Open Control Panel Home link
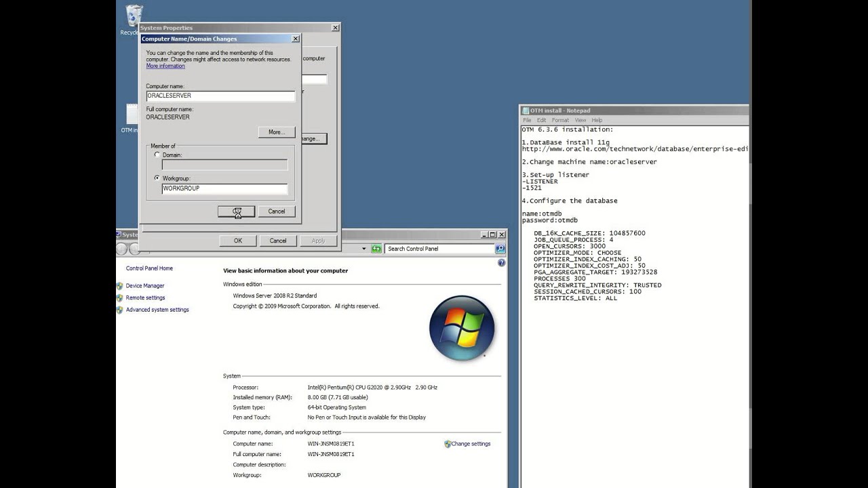Viewport: 868px width, 488px height. pyautogui.click(x=149, y=268)
